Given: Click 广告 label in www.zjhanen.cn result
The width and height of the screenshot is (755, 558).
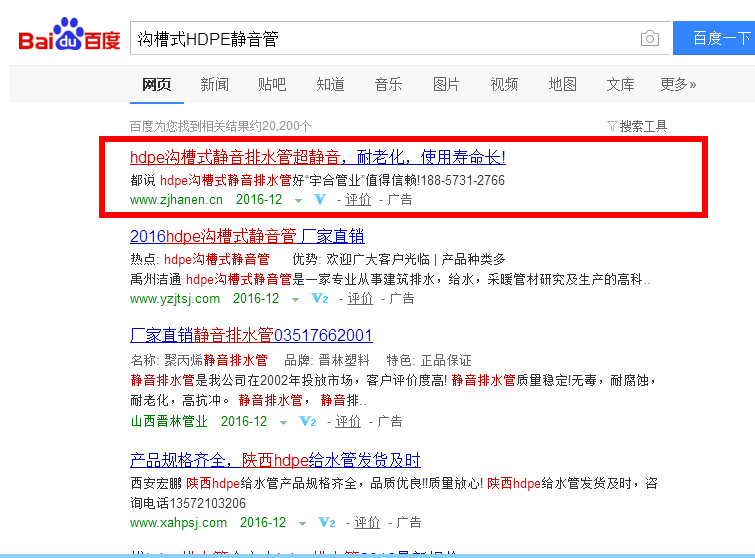Looking at the screenshot, I should (400, 199).
